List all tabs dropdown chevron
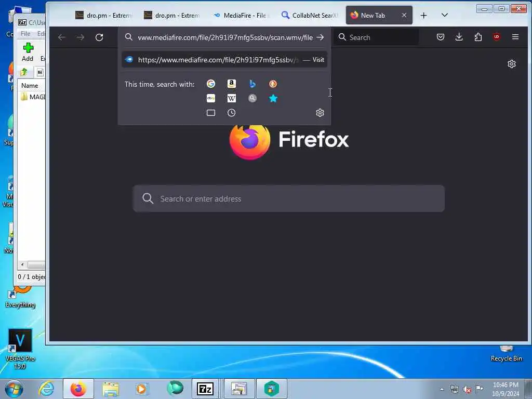The height and width of the screenshot is (399, 532). (x=445, y=15)
